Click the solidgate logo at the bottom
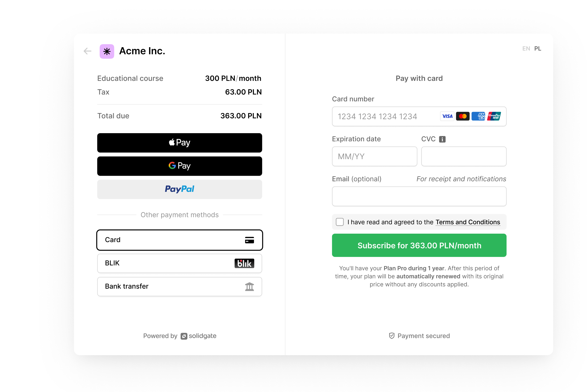Viewport: 587px width, 392px height. coord(198,336)
